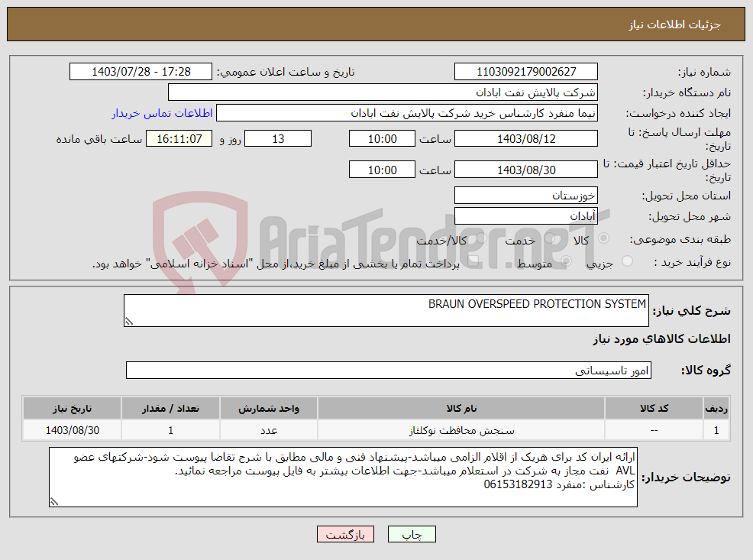This screenshot has height=560, width=753.
Task: Click the resize handle of buyer notes box
Action: tap(53, 502)
